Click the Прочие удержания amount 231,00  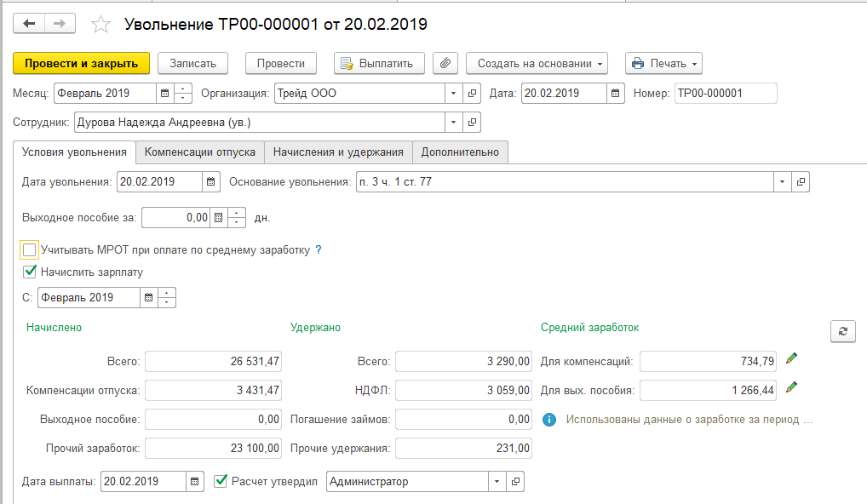click(x=463, y=448)
